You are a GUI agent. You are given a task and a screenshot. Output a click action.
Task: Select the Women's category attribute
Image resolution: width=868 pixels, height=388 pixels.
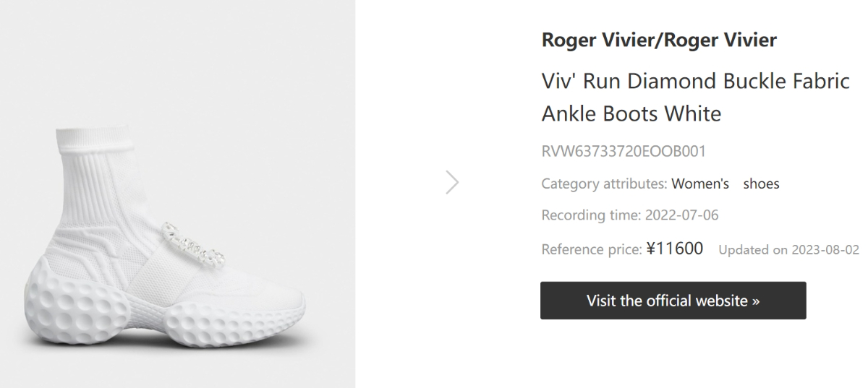coord(700,184)
